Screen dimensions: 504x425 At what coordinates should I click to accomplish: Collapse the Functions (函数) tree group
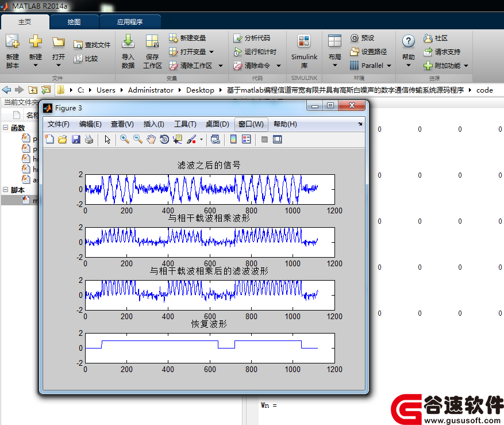[6, 128]
